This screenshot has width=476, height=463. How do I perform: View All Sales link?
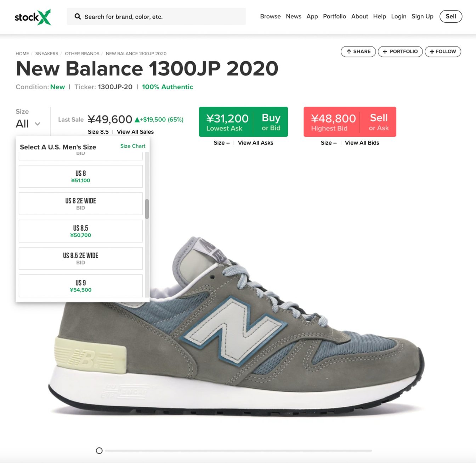click(135, 132)
